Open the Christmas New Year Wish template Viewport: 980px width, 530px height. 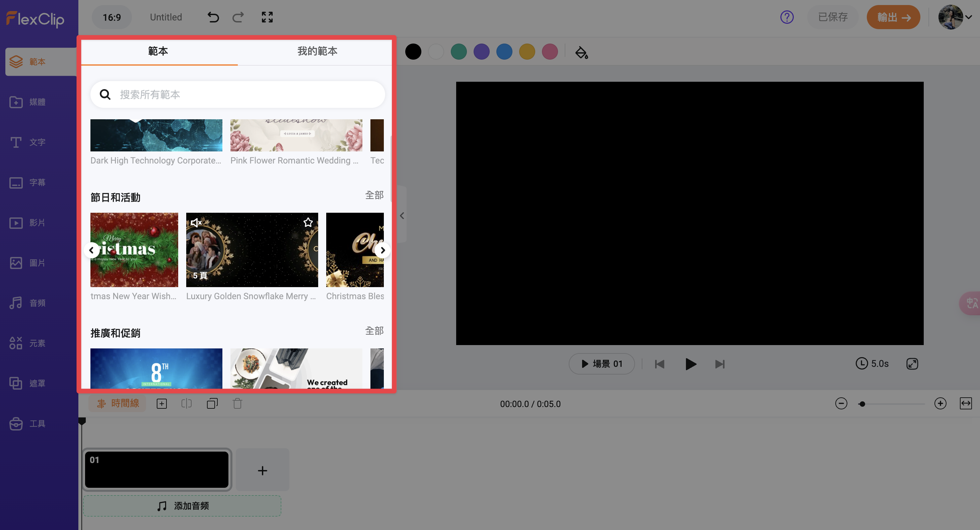[x=134, y=250]
